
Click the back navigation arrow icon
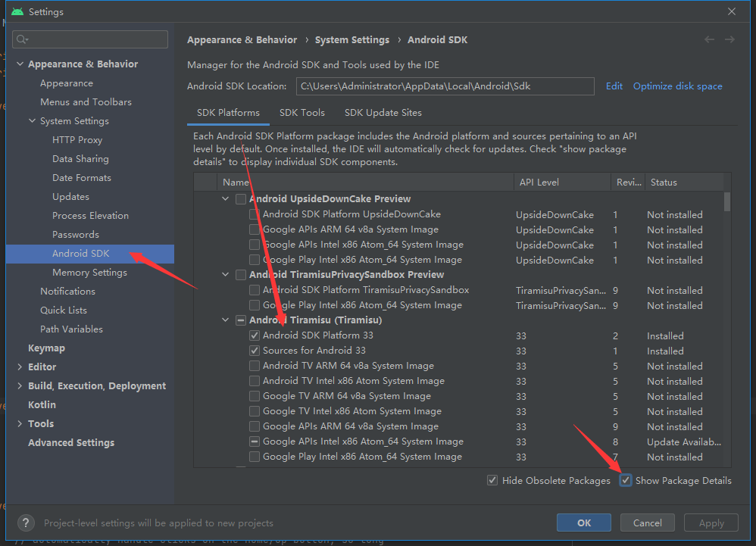click(x=709, y=39)
